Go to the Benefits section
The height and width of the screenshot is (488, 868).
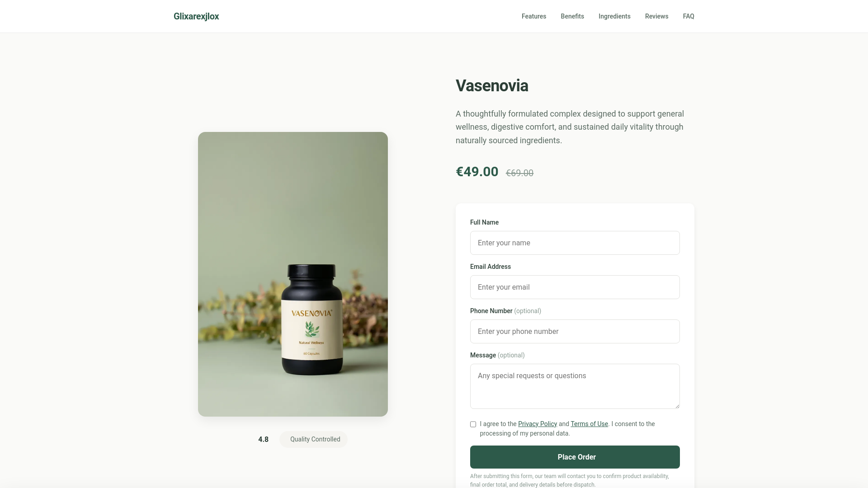572,16
